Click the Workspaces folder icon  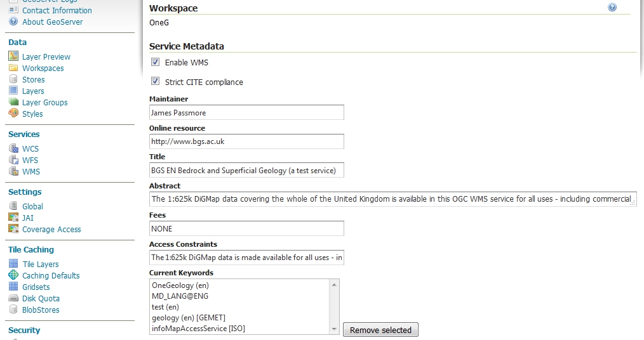pos(13,68)
